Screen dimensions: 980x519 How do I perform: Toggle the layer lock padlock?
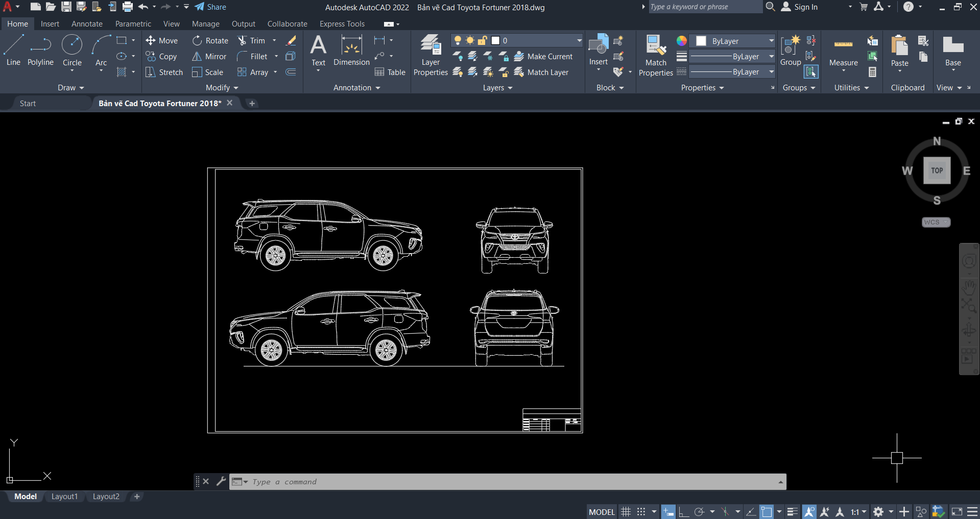(482, 40)
